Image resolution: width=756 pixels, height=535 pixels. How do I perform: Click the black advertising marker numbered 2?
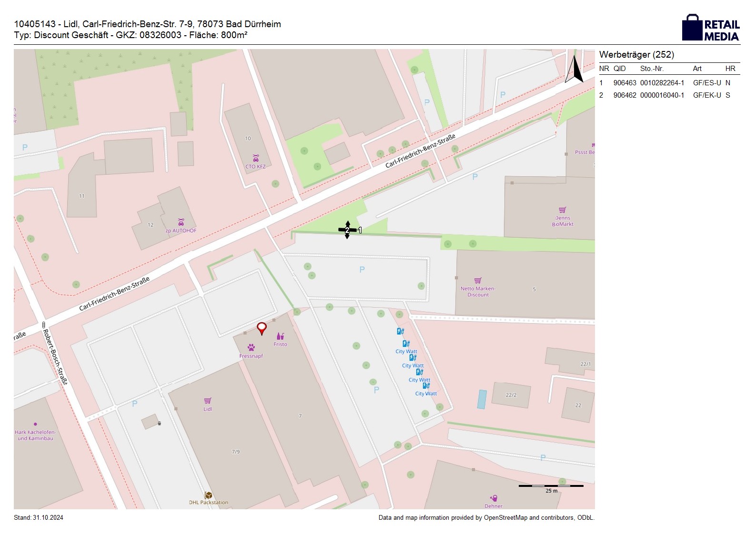[x=347, y=230]
